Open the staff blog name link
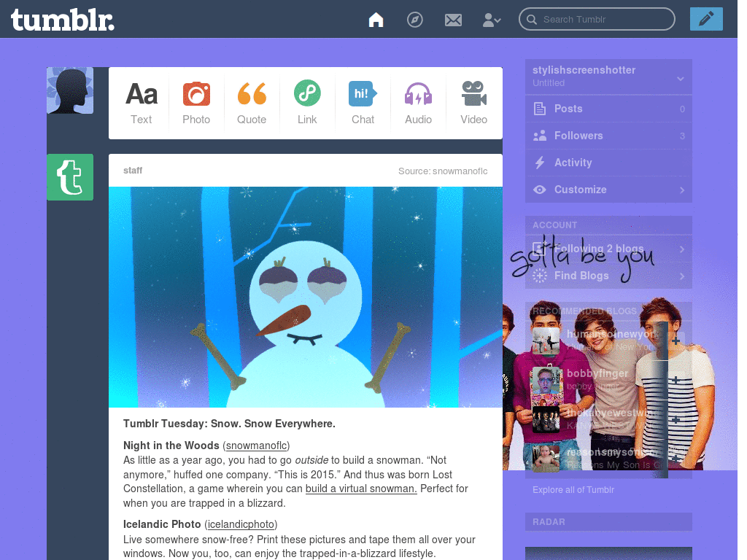Image resolution: width=747 pixels, height=560 pixels. point(133,171)
